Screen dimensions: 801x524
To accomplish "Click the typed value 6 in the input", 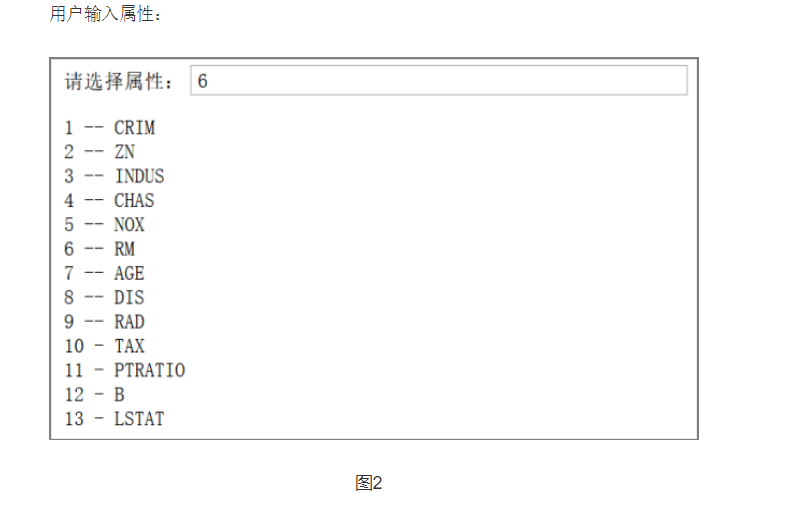I will pos(203,82).
